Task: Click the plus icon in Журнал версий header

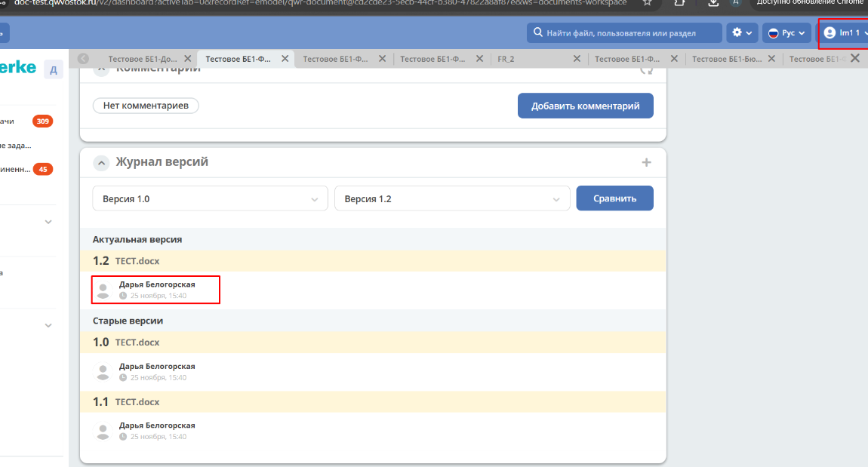Action: click(x=646, y=162)
